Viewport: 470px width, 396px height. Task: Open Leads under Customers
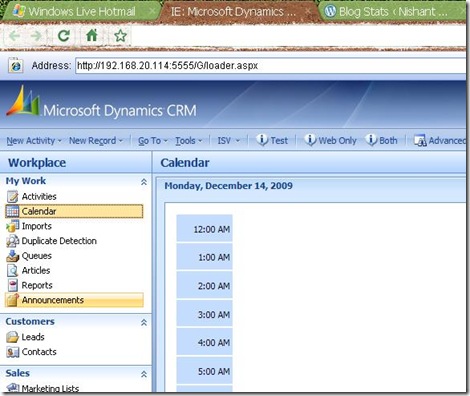click(x=33, y=337)
